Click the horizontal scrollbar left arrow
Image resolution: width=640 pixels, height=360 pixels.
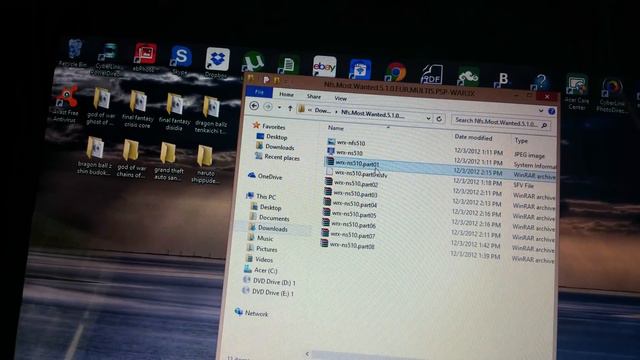307,354
